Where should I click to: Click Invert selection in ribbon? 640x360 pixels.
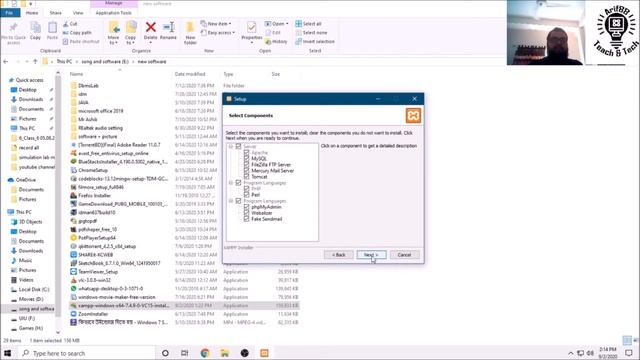tap(315, 42)
